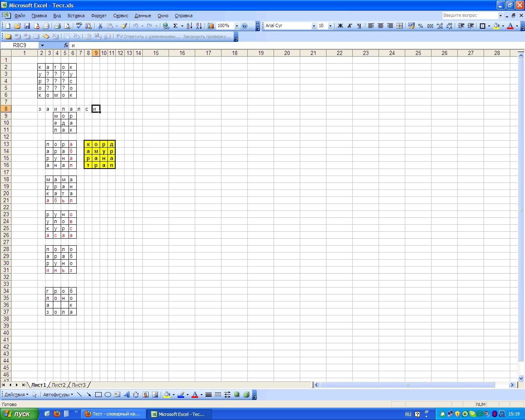Expand the Name Box dropdown
Viewport: 525px width, 420px height.
[x=42, y=45]
